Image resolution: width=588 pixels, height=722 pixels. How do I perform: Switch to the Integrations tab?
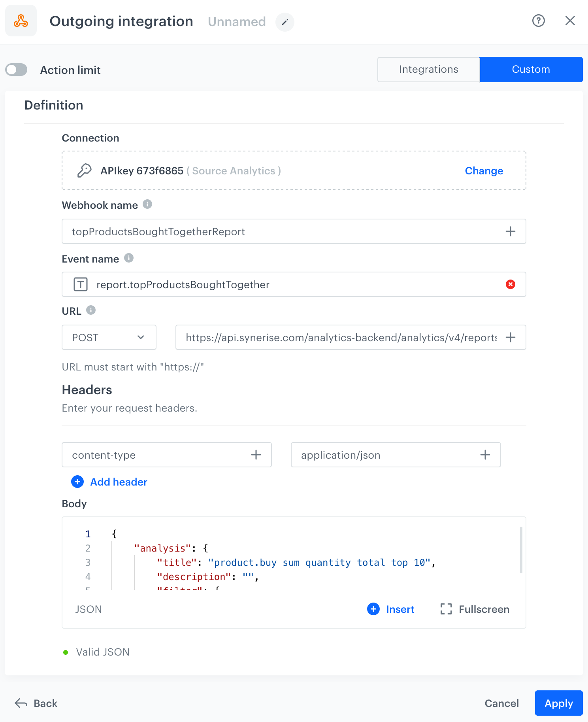click(x=428, y=70)
